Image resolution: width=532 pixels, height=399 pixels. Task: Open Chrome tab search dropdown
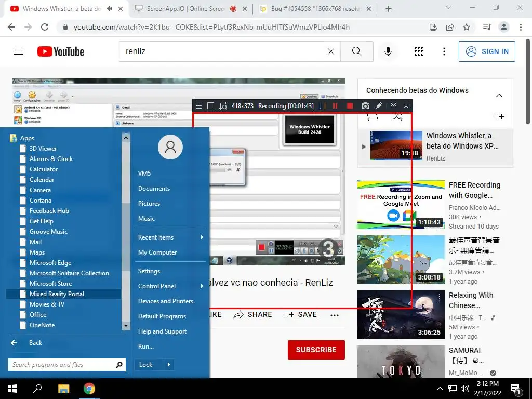448,7
